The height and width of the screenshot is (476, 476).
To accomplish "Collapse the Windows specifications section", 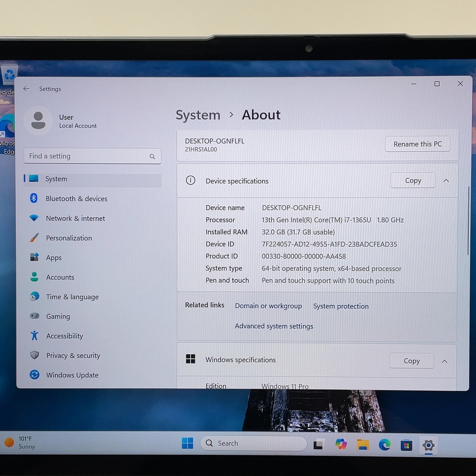I will pyautogui.click(x=444, y=361).
